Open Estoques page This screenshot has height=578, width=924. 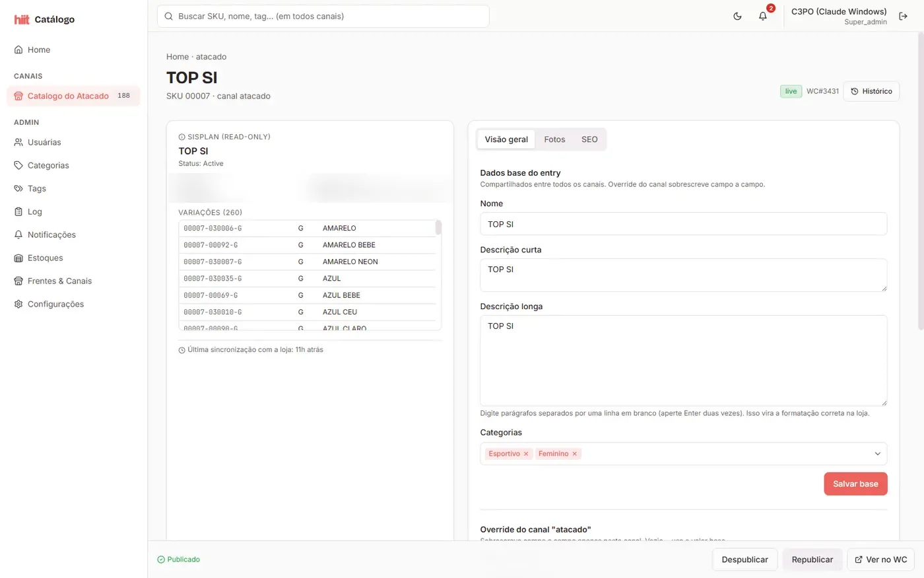(73, 258)
